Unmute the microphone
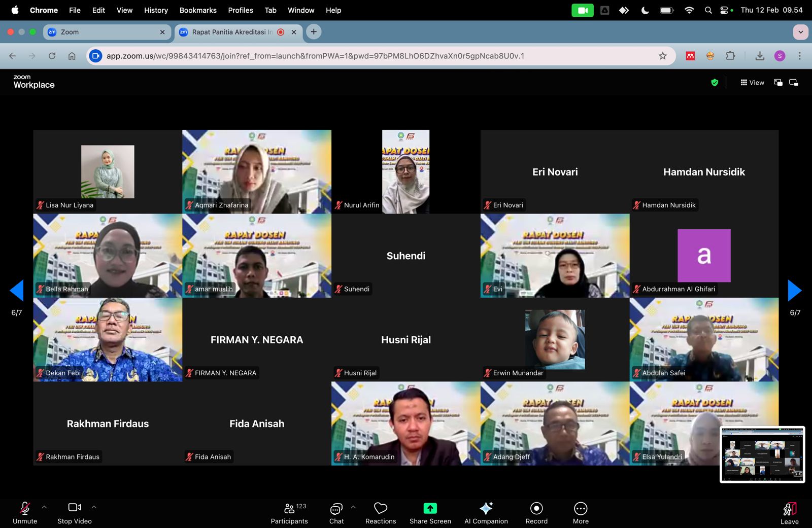Viewport: 812px width, 528px height. coord(25,513)
